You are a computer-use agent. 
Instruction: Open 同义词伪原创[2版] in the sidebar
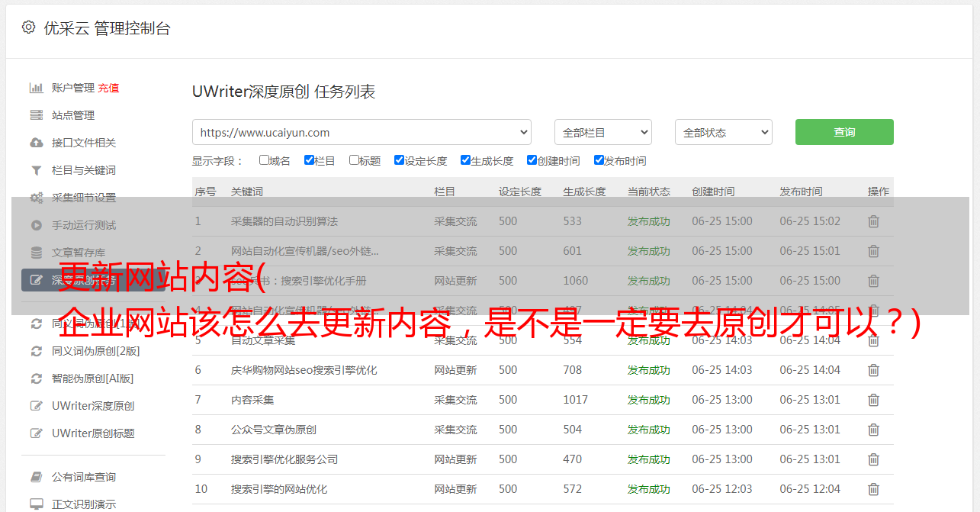pos(96,351)
